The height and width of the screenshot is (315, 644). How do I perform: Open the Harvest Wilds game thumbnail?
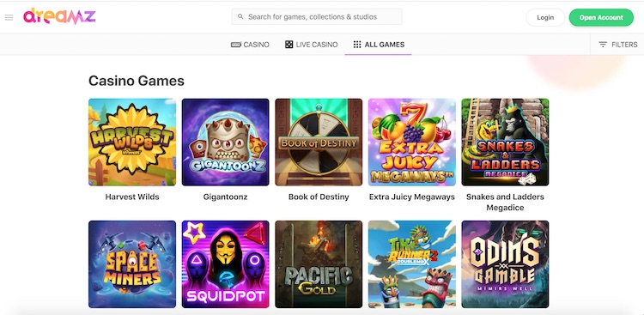pos(132,142)
